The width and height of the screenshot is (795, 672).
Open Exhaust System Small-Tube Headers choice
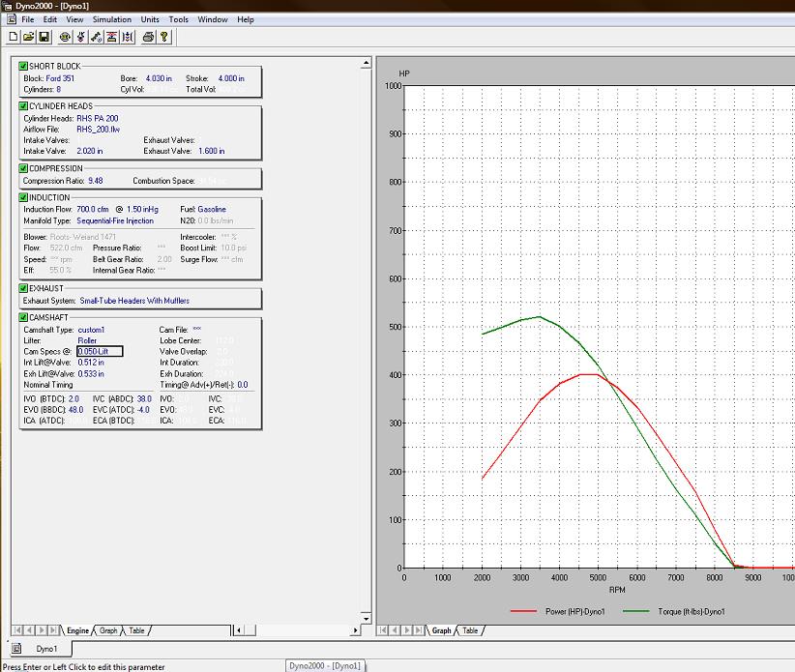(x=134, y=301)
